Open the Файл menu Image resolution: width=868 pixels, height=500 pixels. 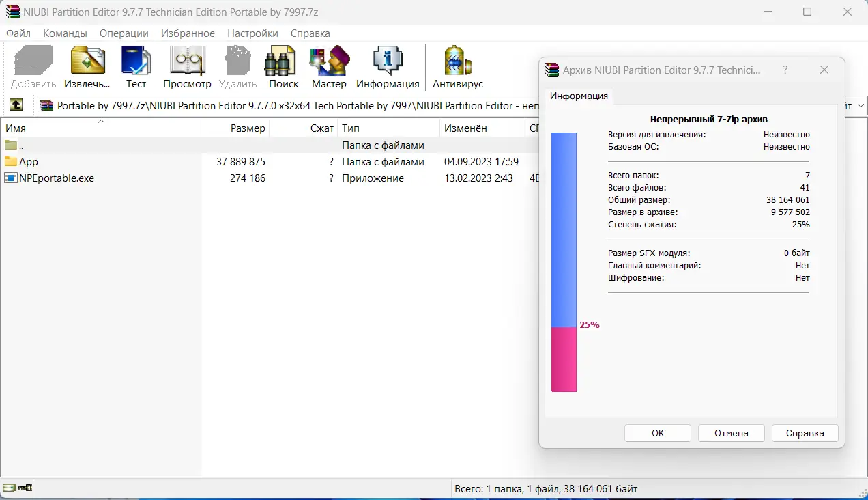18,33
